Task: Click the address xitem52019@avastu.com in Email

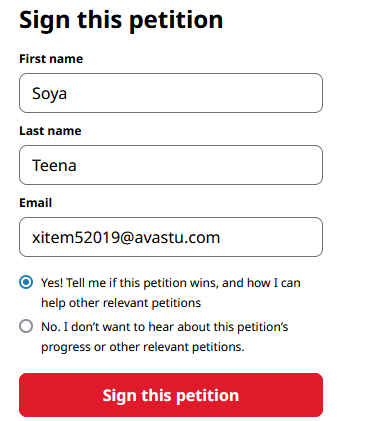Action: pos(126,238)
